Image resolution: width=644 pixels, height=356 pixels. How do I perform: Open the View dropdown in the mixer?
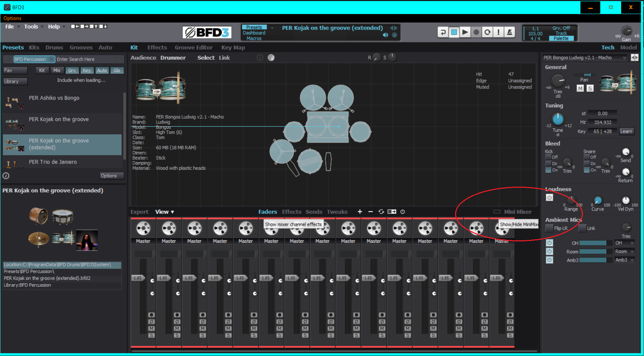165,212
